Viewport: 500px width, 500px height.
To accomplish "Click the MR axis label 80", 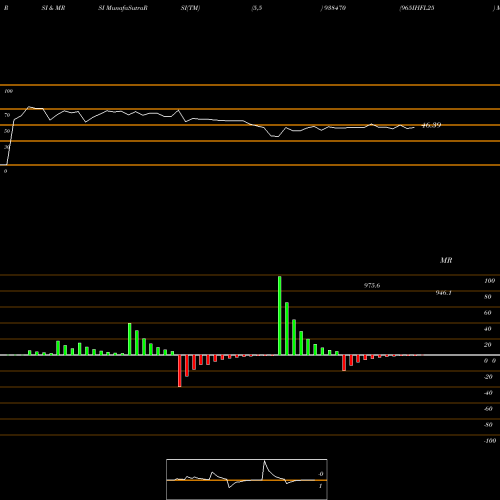I will coord(488,297).
